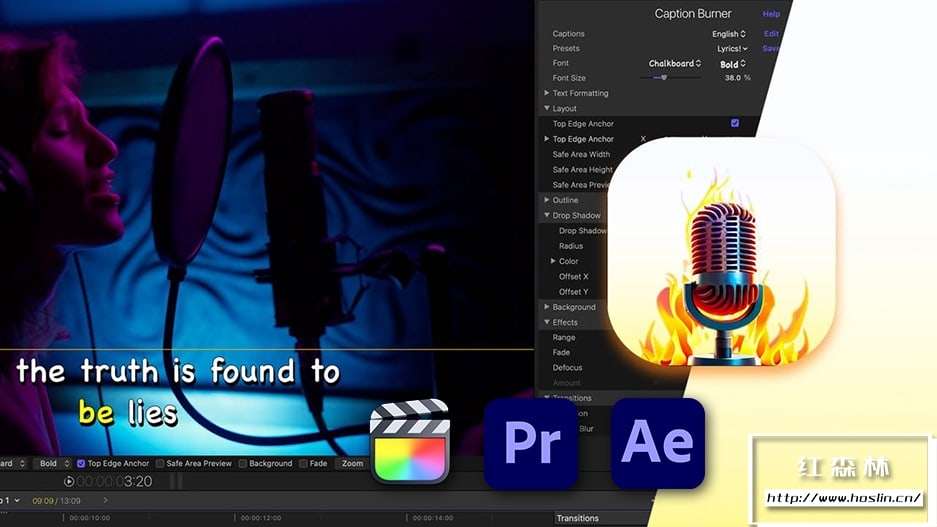Click the Safe Area Height row
The width and height of the screenshot is (937, 527).
tap(582, 170)
